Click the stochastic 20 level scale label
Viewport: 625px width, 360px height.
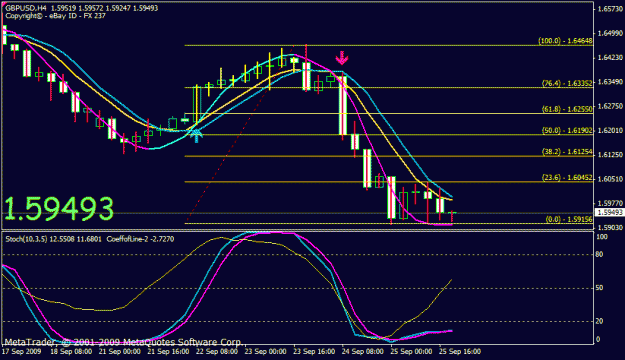click(599, 321)
